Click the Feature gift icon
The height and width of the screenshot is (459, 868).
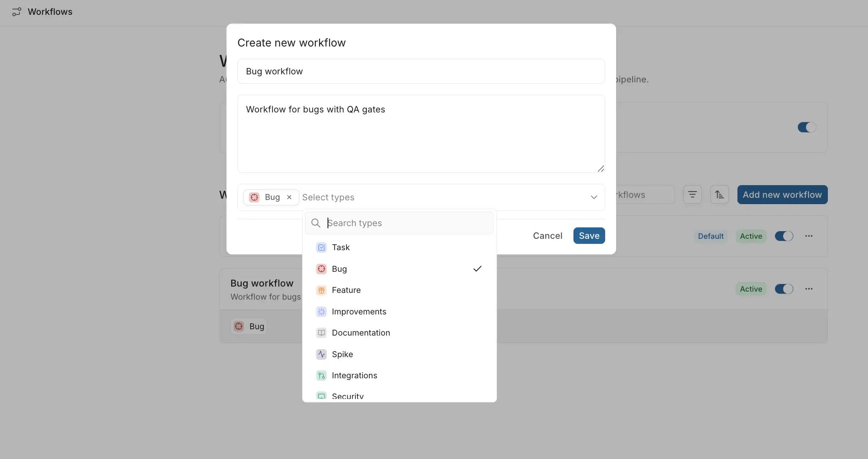click(x=321, y=290)
